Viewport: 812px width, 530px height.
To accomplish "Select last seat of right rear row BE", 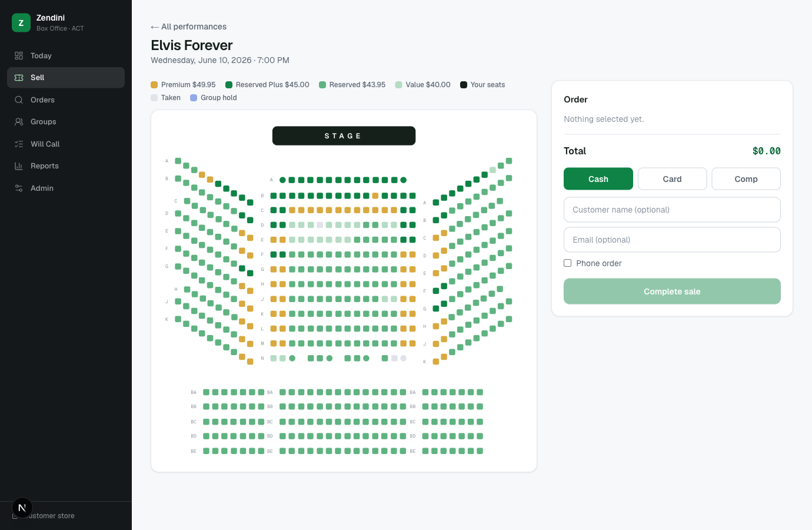I will tap(480, 451).
